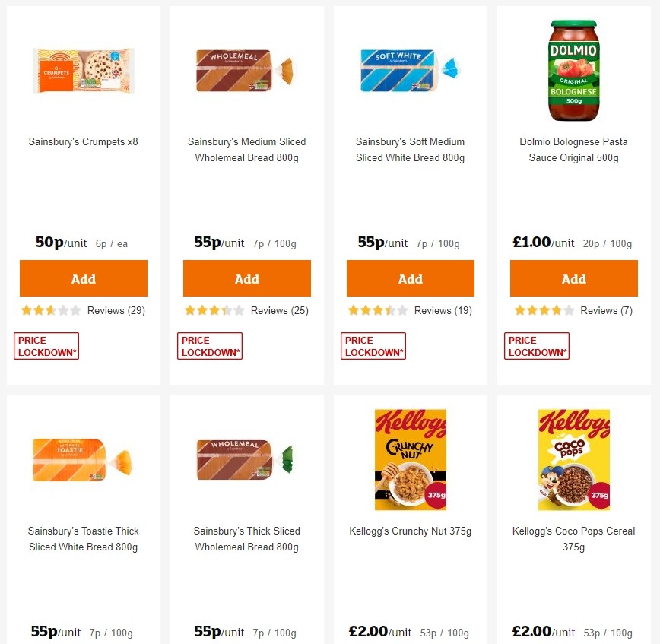Screen dimensions: 660x644
Task: Click the PRICE LOCKDOWN badge under Dolmio sauce
Action: (536, 345)
